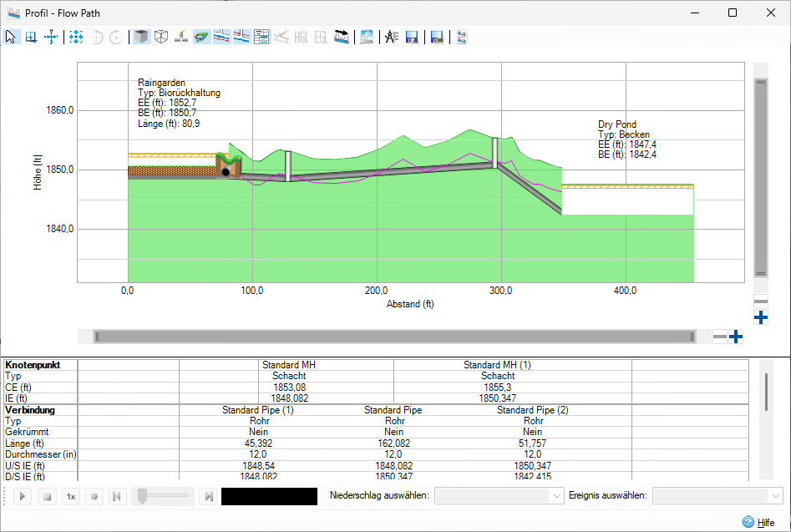Screen dimensions: 791x532
Task: Toggle wireframe cube view
Action: click(161, 37)
